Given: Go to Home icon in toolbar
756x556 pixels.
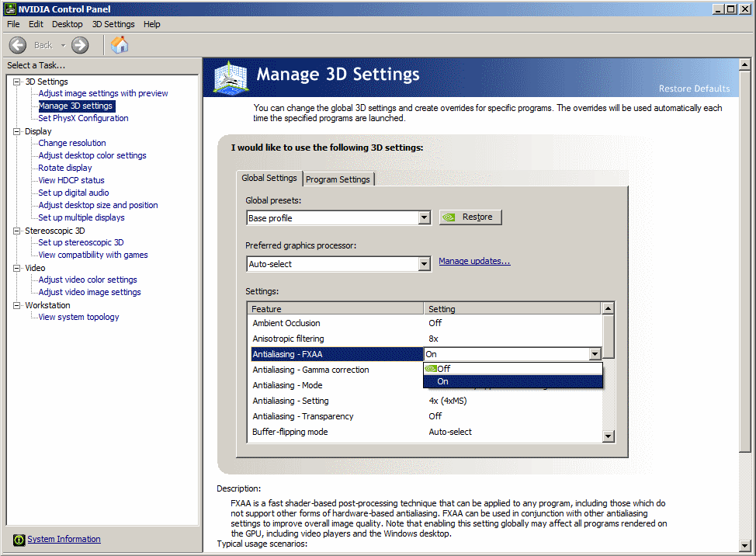Looking at the screenshot, I should [120, 45].
